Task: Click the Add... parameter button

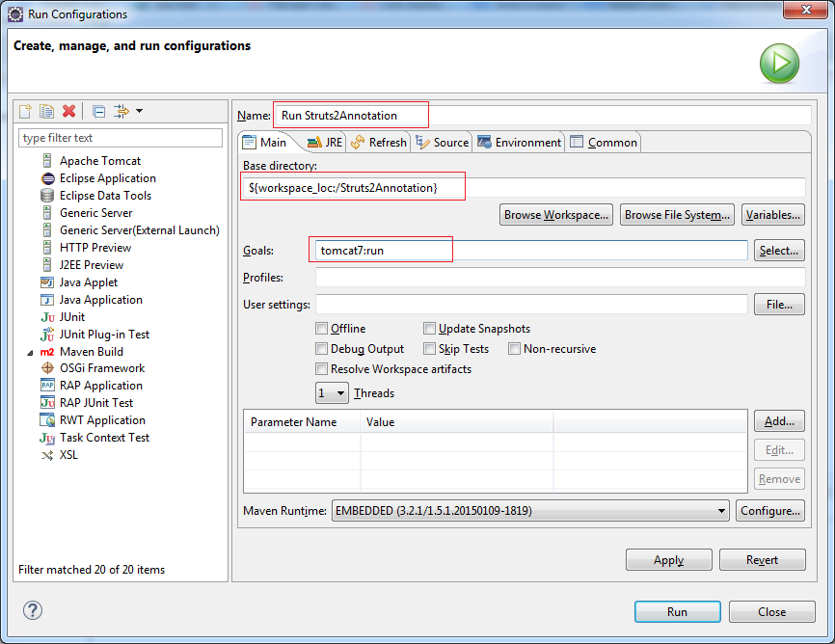Action: click(779, 420)
